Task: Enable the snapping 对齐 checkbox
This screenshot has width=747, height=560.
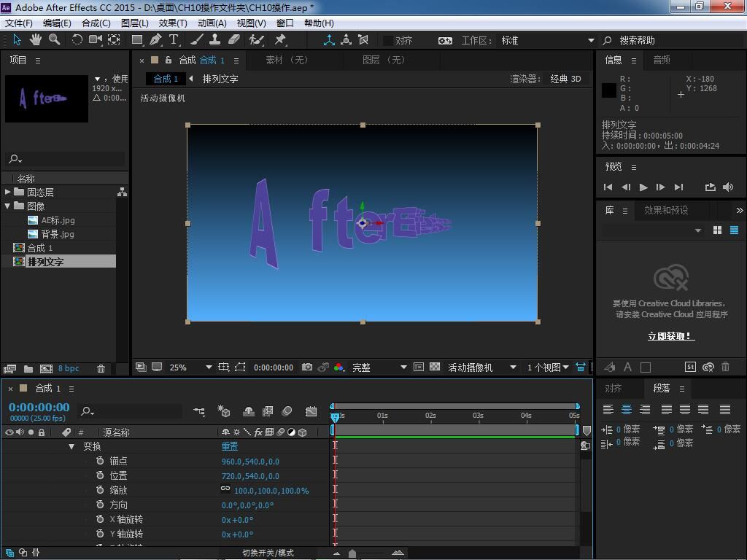Action: pos(388,41)
